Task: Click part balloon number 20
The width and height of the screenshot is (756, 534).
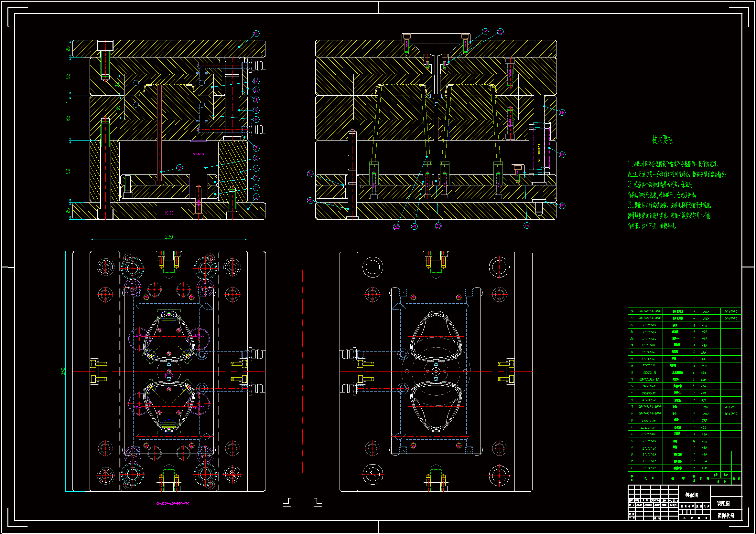Action: pyautogui.click(x=438, y=226)
